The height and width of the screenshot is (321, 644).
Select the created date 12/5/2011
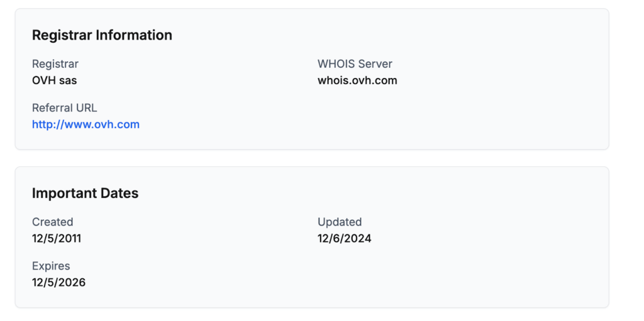(x=57, y=239)
